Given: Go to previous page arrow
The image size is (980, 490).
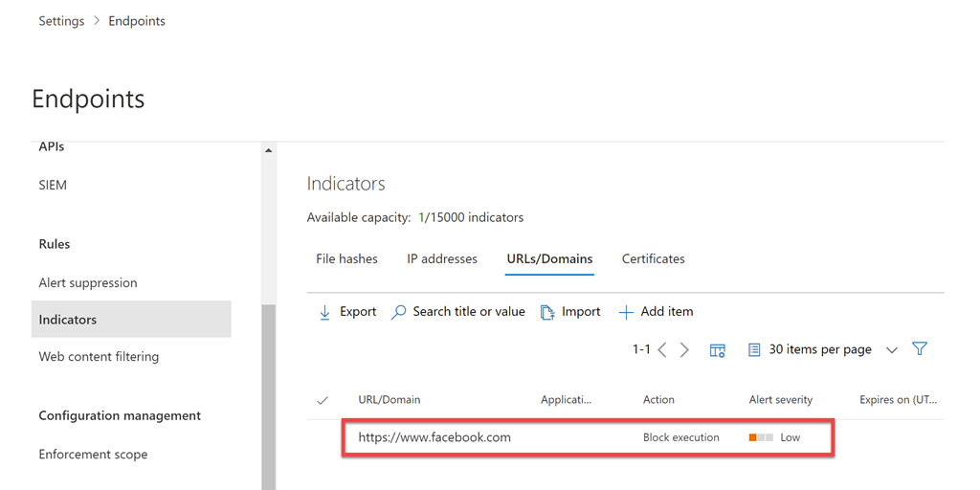Looking at the screenshot, I should 662,350.
